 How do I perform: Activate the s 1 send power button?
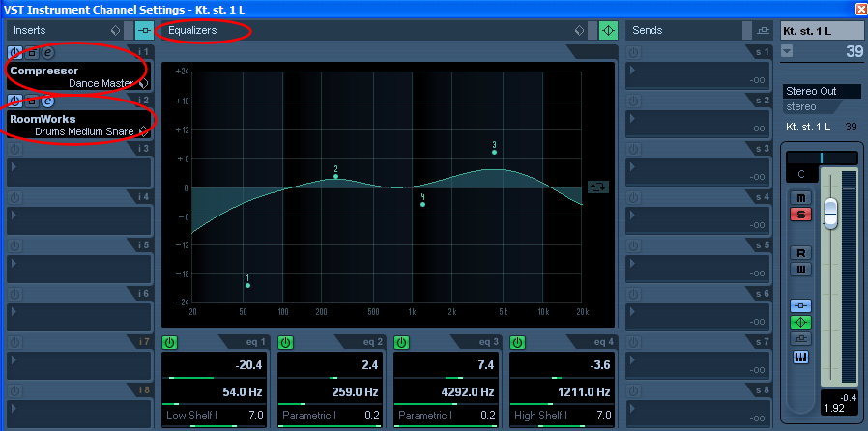tap(633, 53)
